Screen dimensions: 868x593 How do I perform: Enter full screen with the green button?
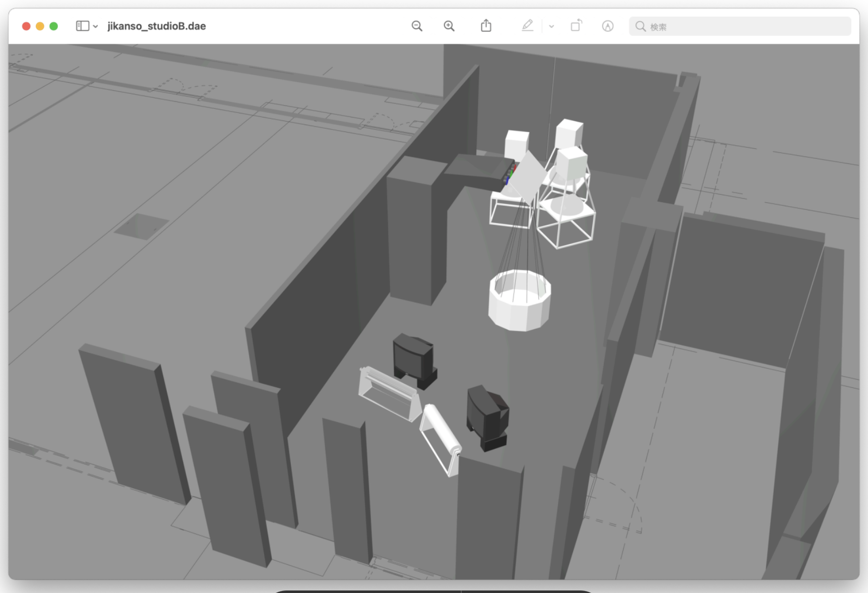click(53, 26)
